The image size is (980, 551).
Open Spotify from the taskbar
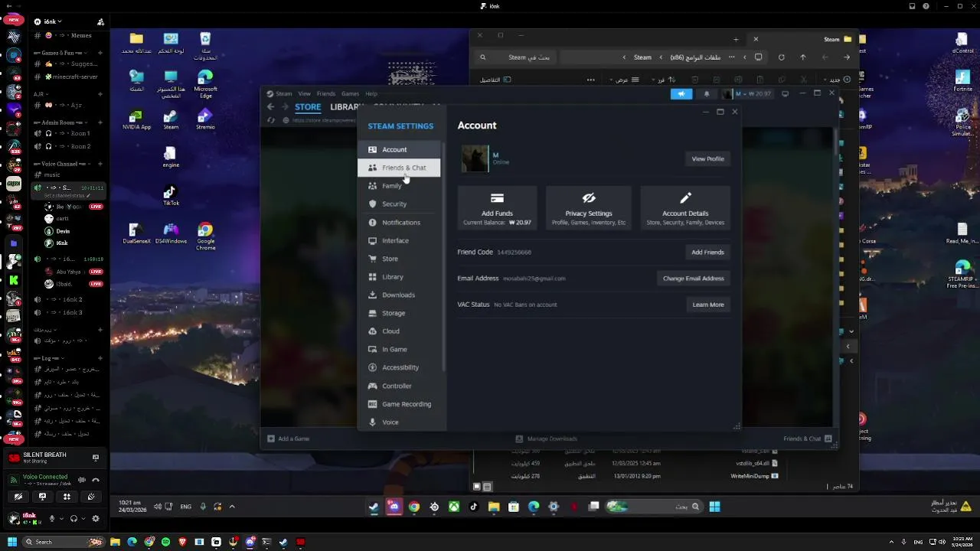click(x=165, y=542)
